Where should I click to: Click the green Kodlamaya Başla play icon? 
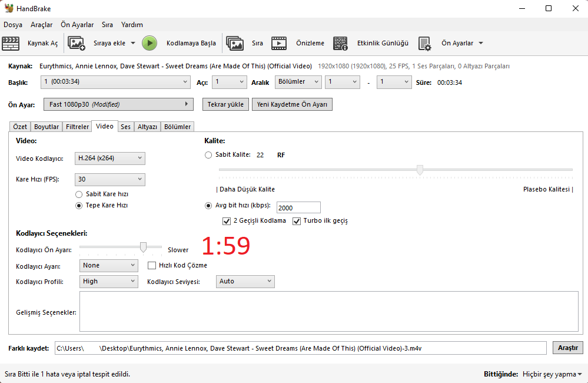(x=150, y=43)
